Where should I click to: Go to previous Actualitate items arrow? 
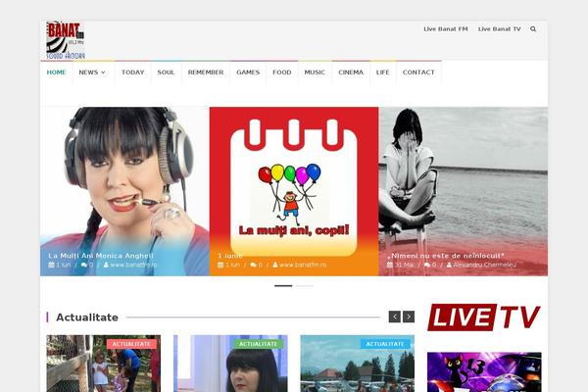tap(395, 317)
